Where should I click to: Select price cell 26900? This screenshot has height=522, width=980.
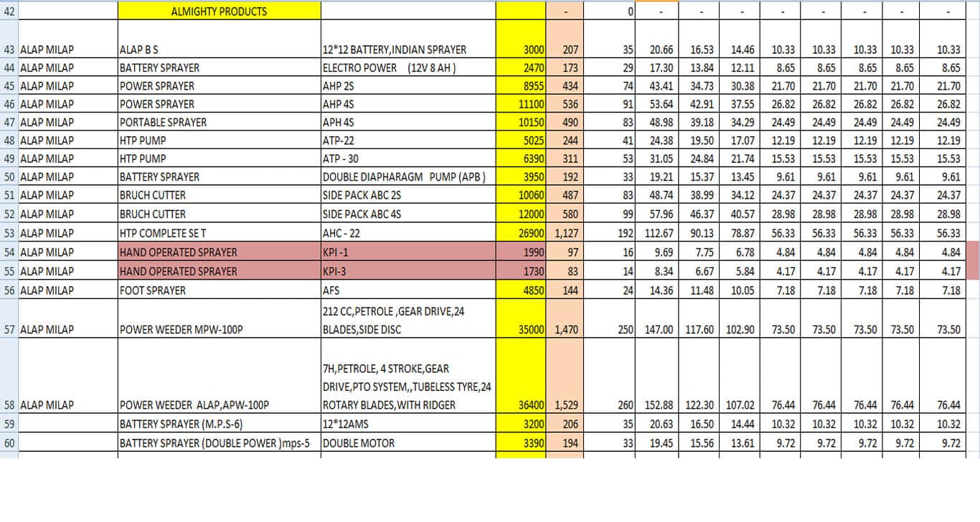(521, 233)
